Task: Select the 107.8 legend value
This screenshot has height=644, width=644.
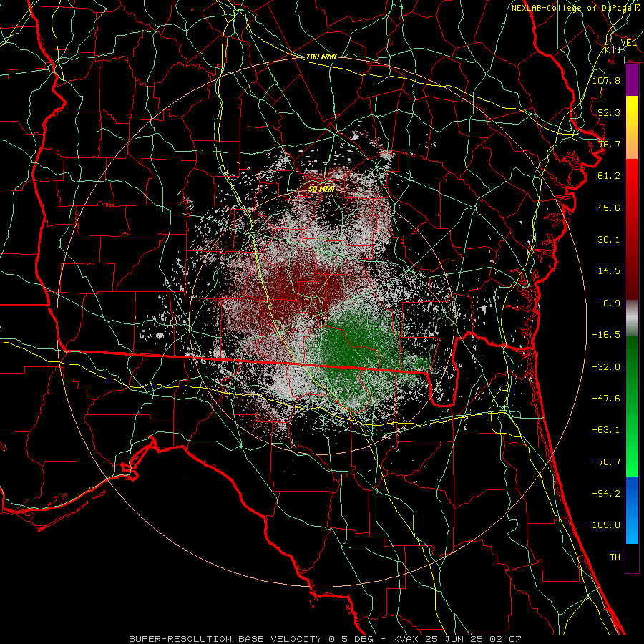Action: (606, 80)
